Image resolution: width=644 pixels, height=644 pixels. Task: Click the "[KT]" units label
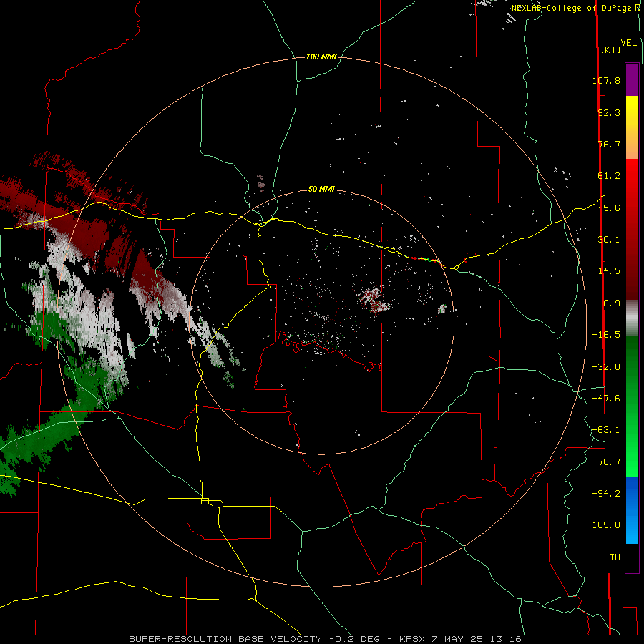pos(611,49)
